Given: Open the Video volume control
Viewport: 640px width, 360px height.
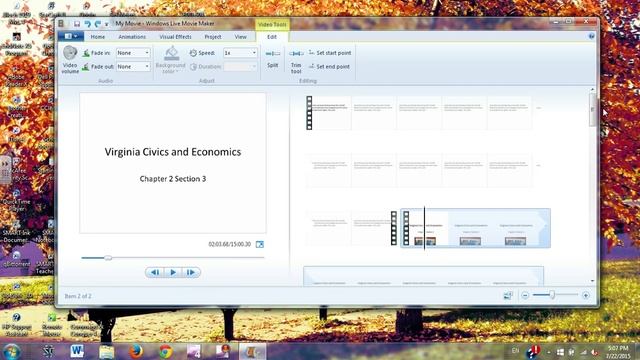Looking at the screenshot, I should 70,60.
